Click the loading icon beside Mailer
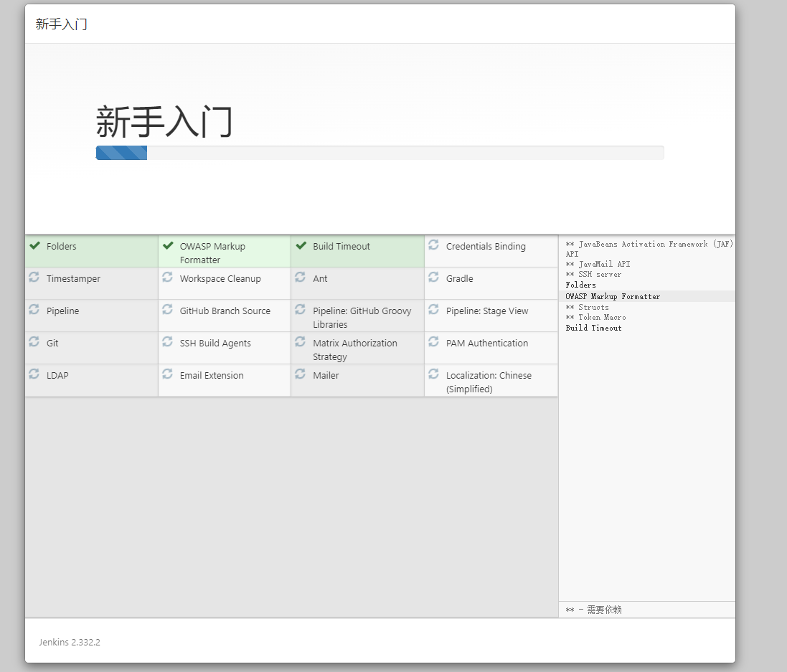Image resolution: width=787 pixels, height=672 pixels. (x=301, y=374)
